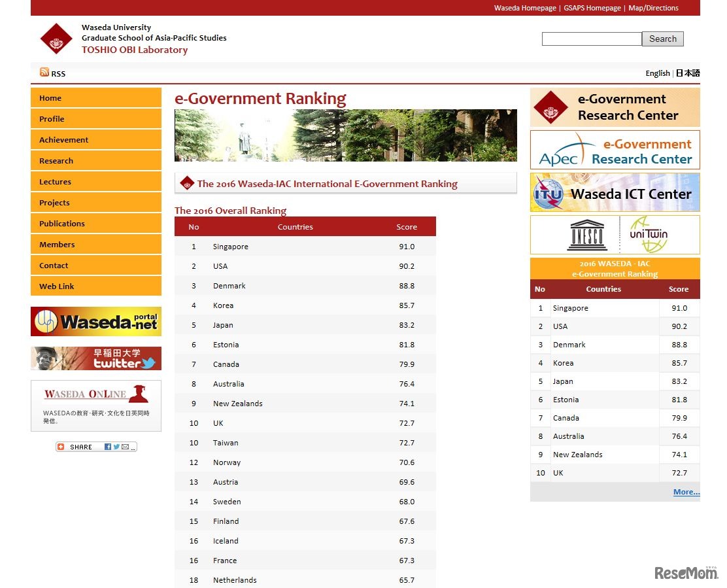This screenshot has width=727, height=588.
Task: Focus the search text field
Action: point(592,39)
